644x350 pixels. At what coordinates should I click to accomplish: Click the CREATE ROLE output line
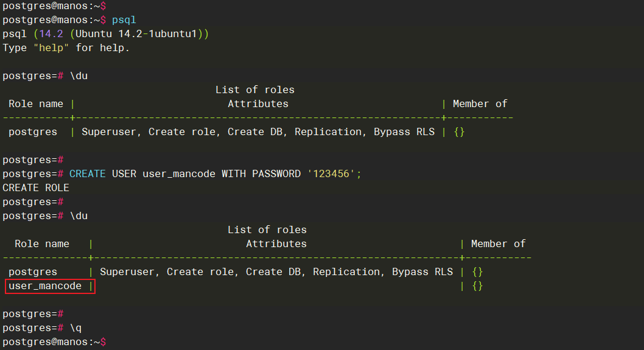point(36,187)
